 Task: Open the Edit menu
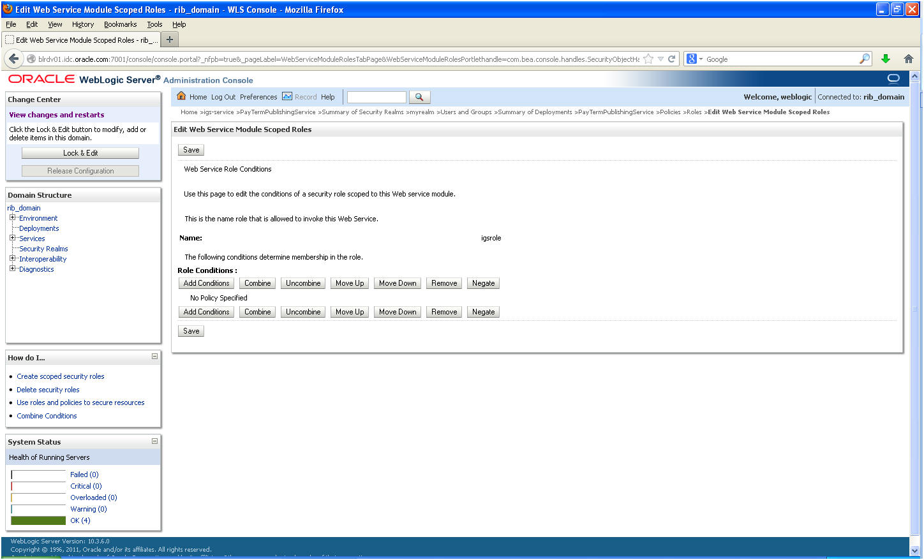click(32, 24)
